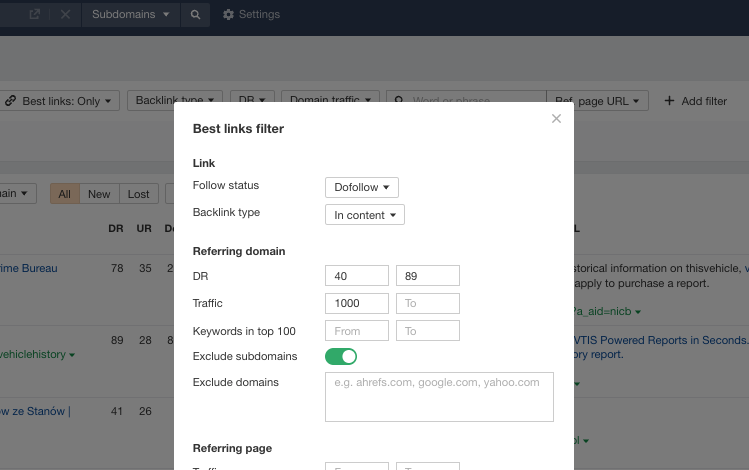Sort by the DR column header
The image size is (749, 470).
(x=116, y=228)
